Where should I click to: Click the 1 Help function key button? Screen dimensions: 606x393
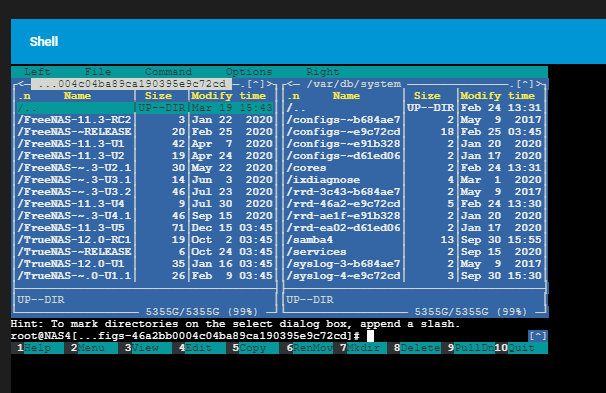coord(37,348)
